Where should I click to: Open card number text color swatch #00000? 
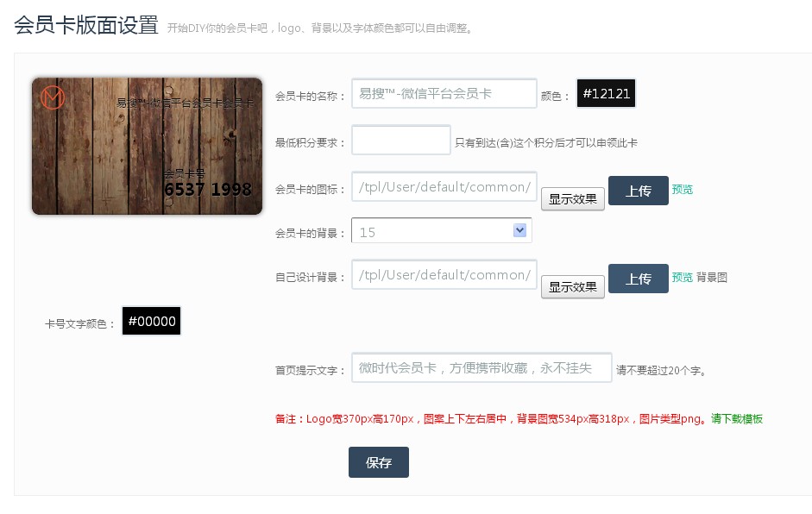click(152, 322)
